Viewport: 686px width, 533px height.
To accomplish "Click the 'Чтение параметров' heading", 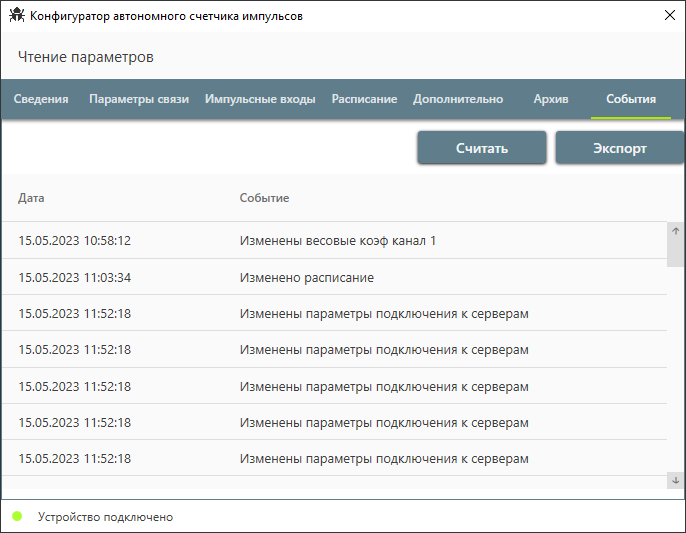I will click(x=86, y=57).
